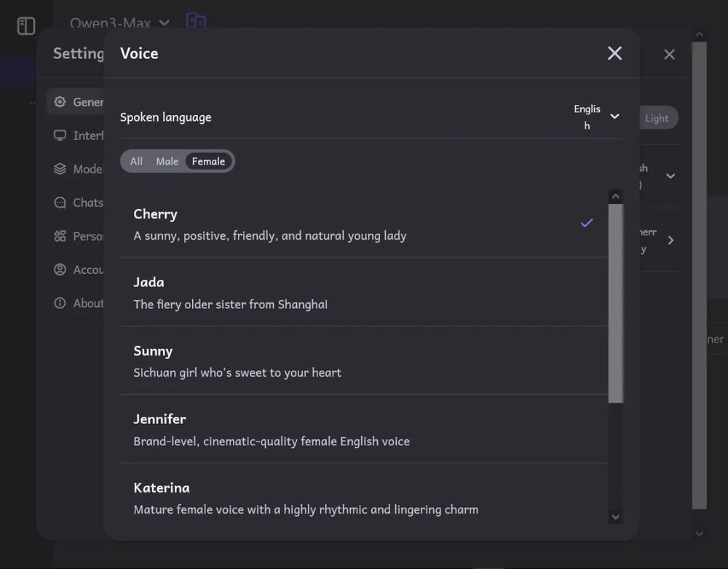
Task: Filter voices by Male
Action: [167, 161]
